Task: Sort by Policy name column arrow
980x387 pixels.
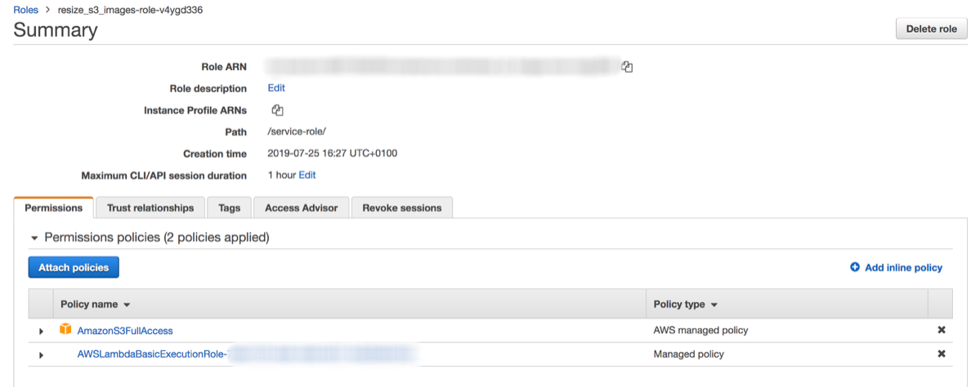Action: pos(127,305)
